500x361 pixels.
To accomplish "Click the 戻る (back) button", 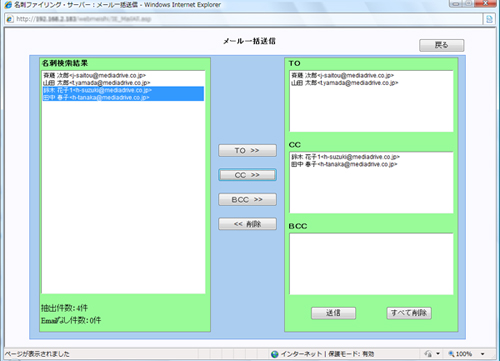I will pos(441,45).
